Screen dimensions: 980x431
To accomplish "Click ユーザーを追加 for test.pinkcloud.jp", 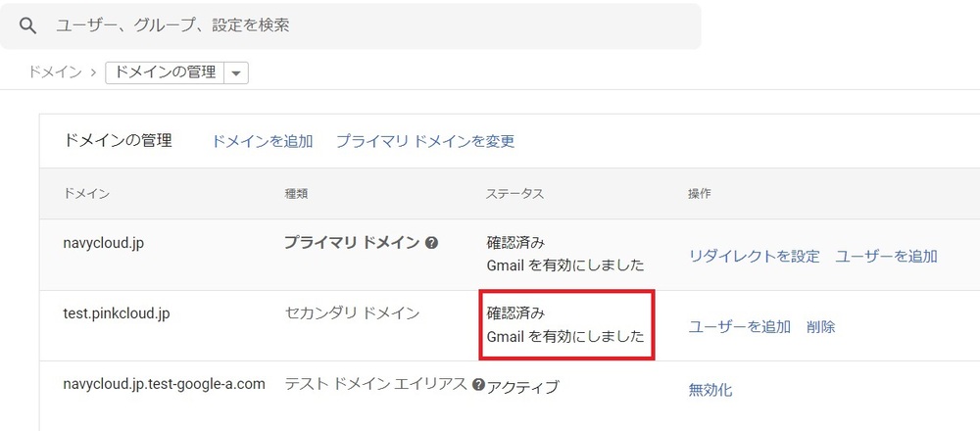I will point(739,326).
